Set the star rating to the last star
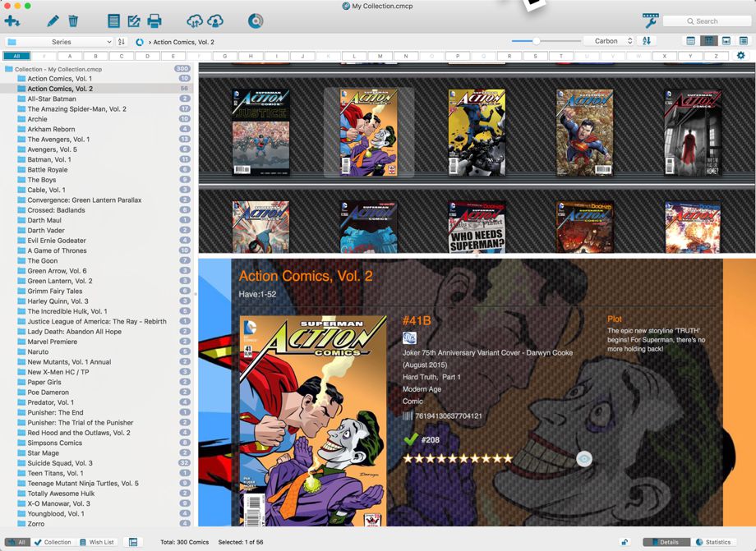 pyautogui.click(x=507, y=458)
